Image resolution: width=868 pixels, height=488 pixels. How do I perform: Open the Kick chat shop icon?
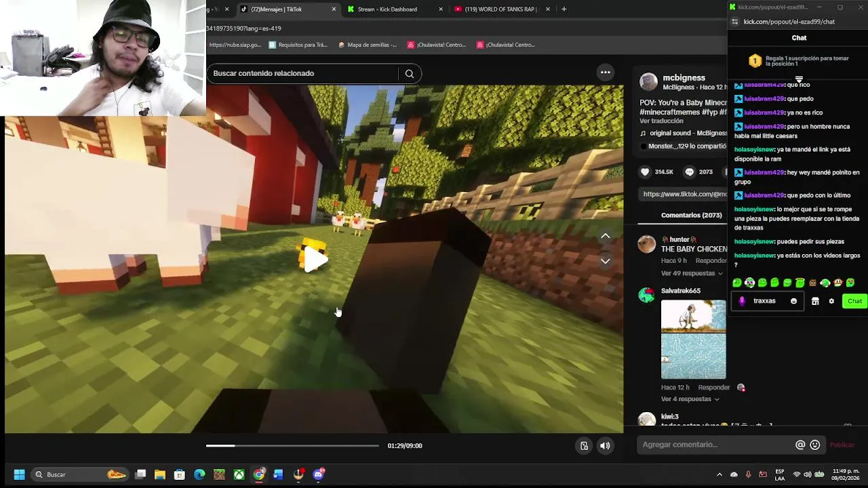815,302
